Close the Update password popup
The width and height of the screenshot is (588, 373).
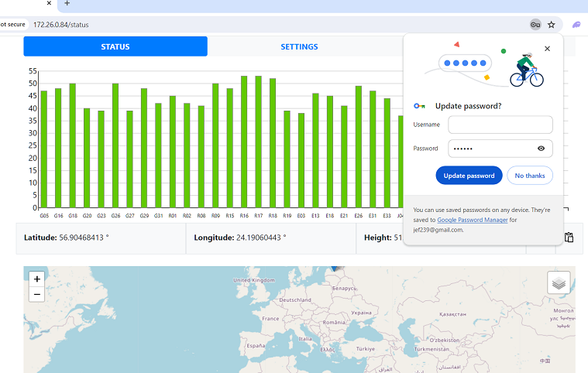point(547,49)
